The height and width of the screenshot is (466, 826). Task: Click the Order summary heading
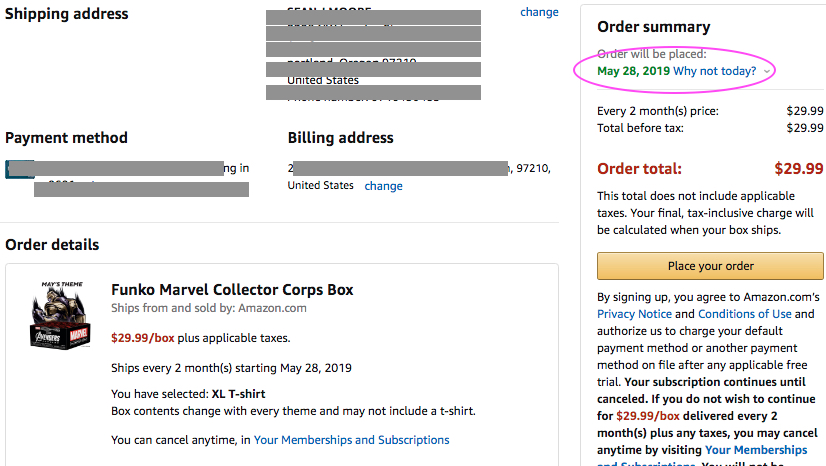[653, 27]
